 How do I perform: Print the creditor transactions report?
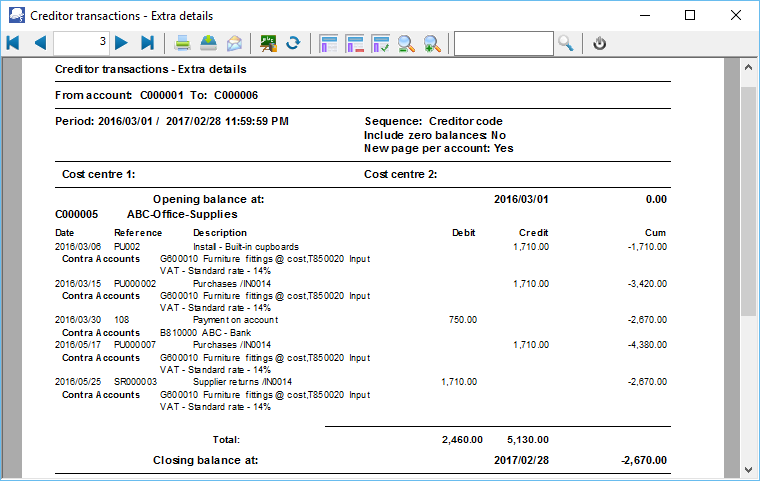click(x=183, y=43)
